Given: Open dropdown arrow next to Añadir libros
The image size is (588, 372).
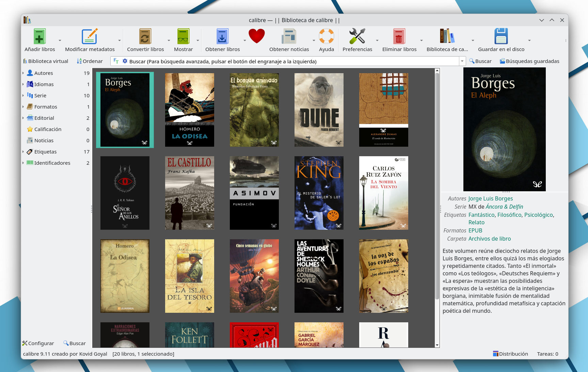Looking at the screenshot, I should (60, 41).
